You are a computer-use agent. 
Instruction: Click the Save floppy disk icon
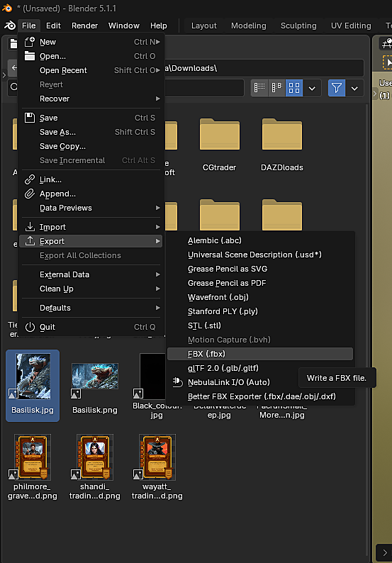30,118
